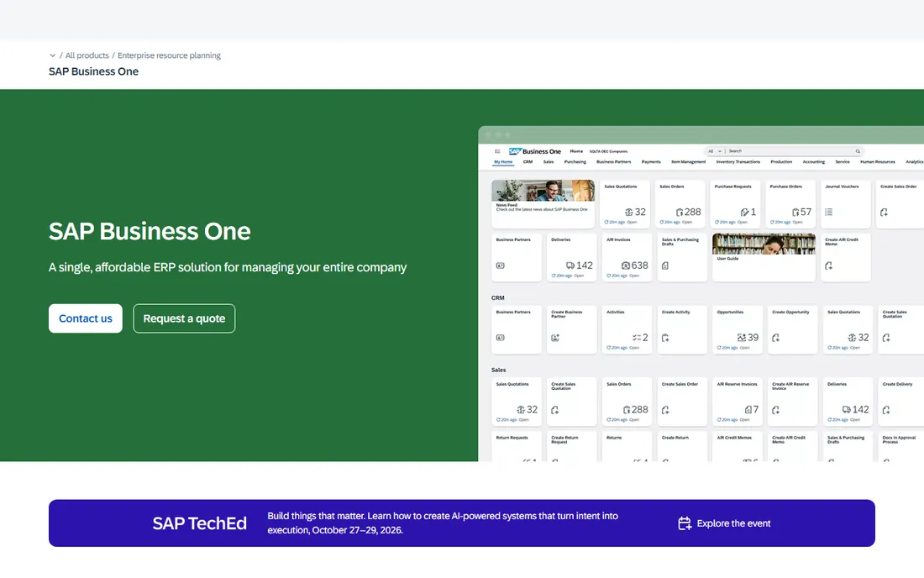Click the SOLTA OEC Computers company name
This screenshot has width=924, height=578.
[608, 151]
